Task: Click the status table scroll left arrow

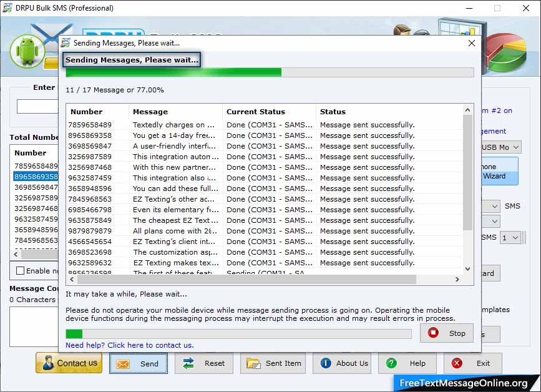Action: tap(72, 279)
